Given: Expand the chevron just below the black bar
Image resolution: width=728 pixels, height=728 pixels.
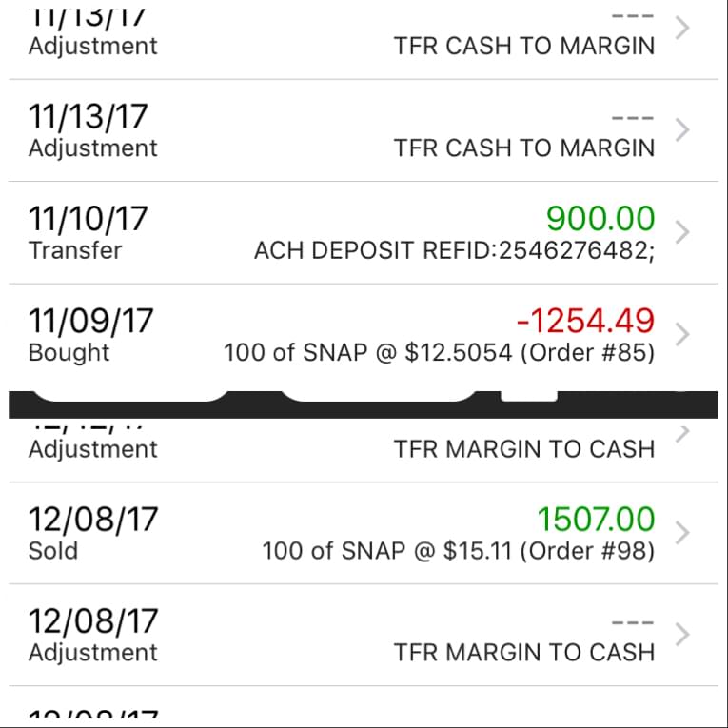Looking at the screenshot, I should (x=681, y=433).
